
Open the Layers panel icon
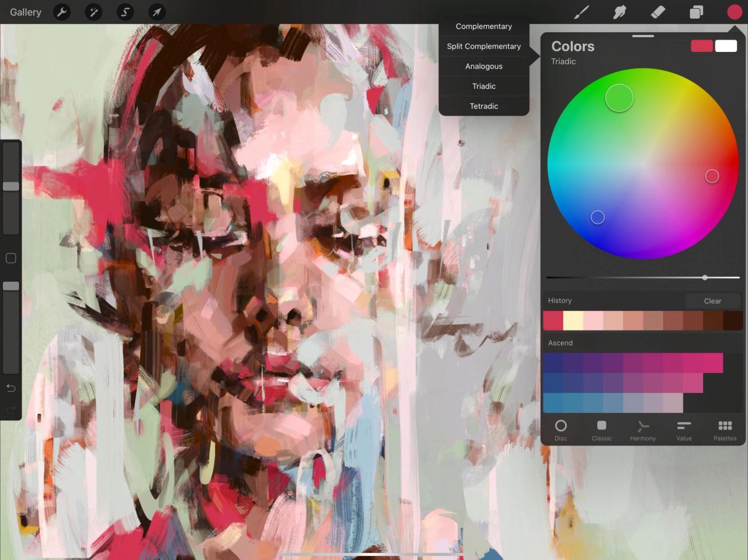click(x=696, y=12)
